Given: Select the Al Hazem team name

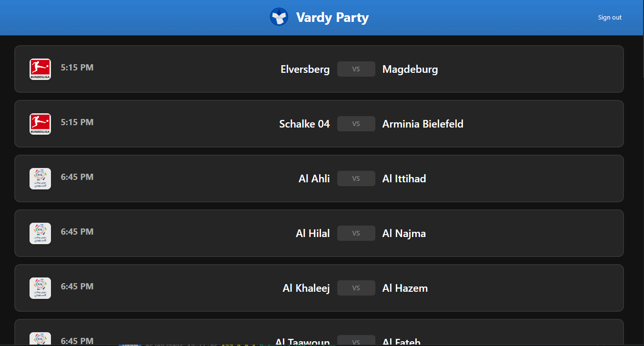Looking at the screenshot, I should [405, 288].
